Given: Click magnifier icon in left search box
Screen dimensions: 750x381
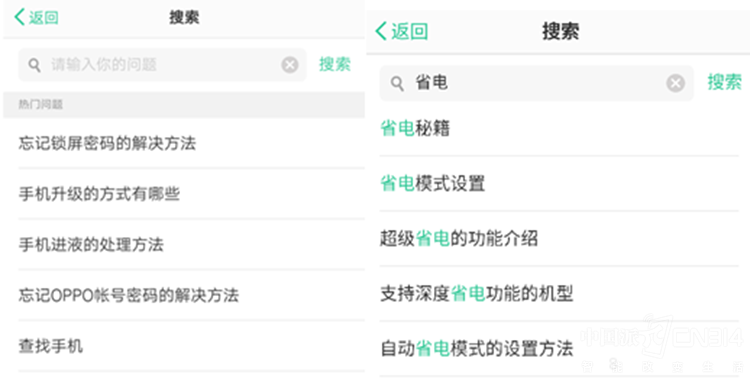Looking at the screenshot, I should click(x=34, y=65).
